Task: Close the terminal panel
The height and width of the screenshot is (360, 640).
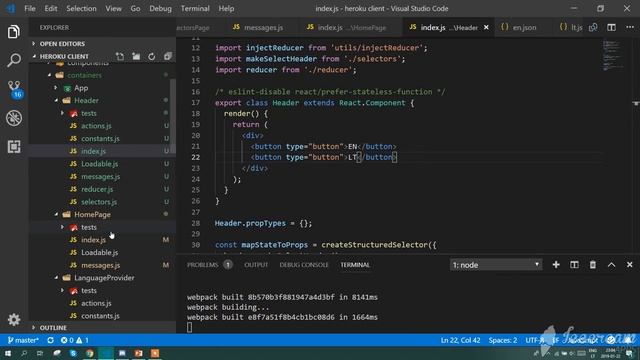Action: tap(630, 265)
